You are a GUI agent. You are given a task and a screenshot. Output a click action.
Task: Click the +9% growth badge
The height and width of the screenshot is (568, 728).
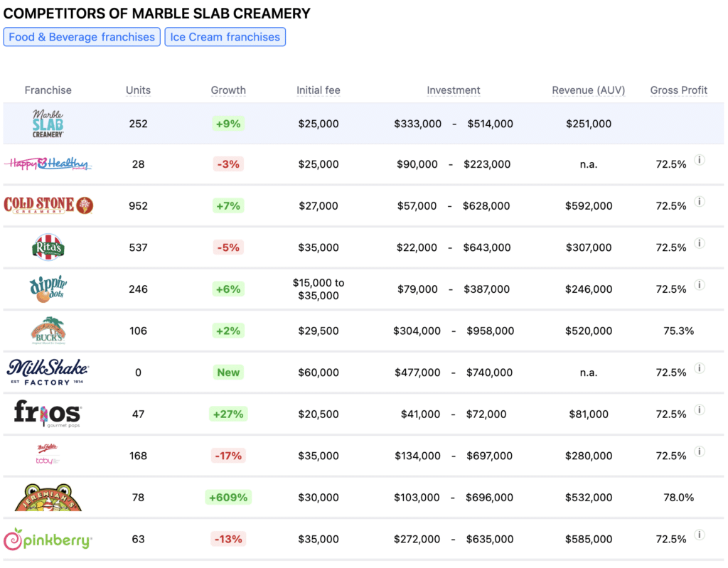point(228,124)
